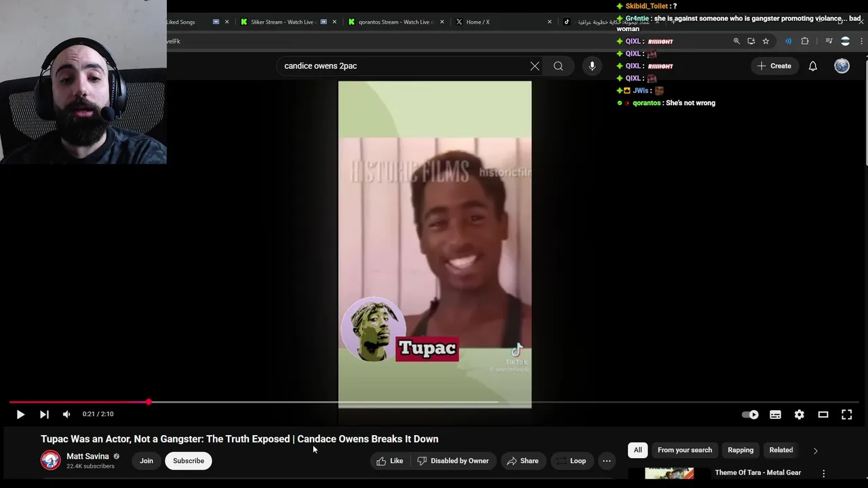Share the video
The image size is (868, 488).
(x=522, y=461)
